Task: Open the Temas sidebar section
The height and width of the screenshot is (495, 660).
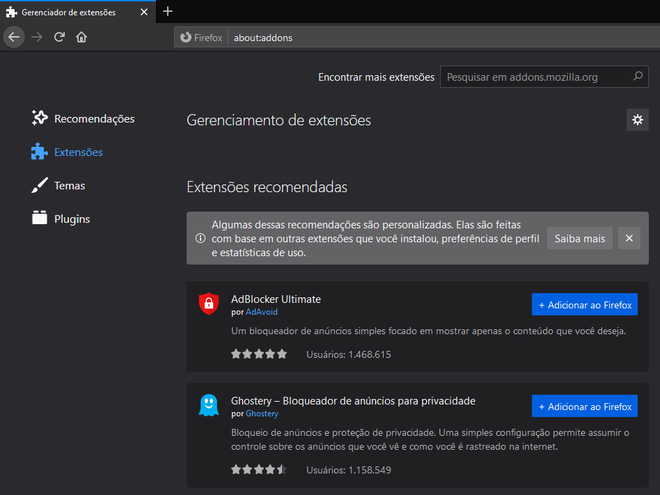Action: (58, 185)
